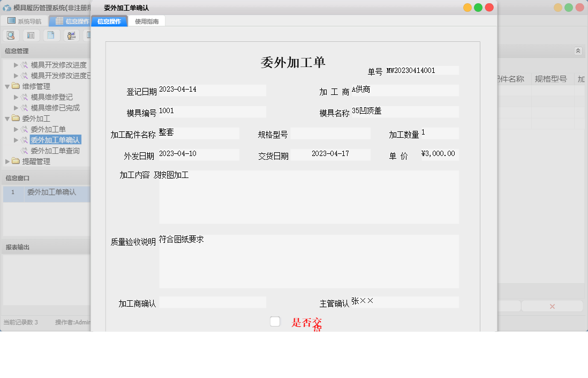Image resolution: width=588 pixels, height=378 pixels.
Task: Click the user management icon in the toolbar
Action: coord(71,35)
